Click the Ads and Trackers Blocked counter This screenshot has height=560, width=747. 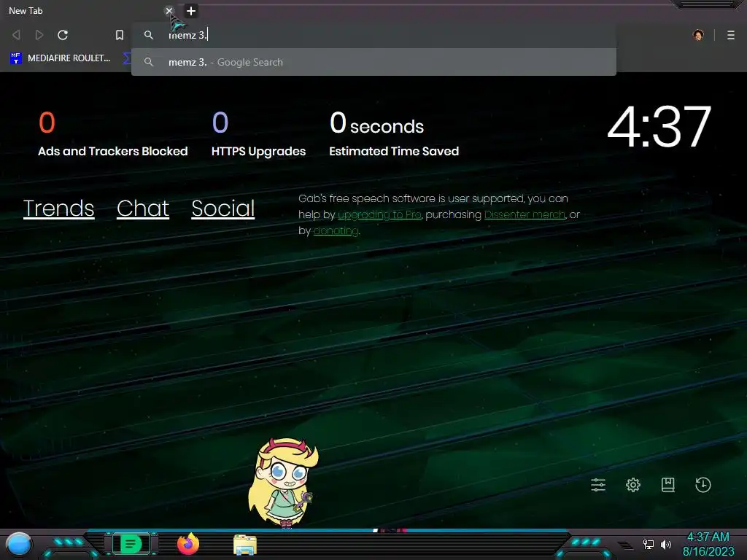coord(113,134)
